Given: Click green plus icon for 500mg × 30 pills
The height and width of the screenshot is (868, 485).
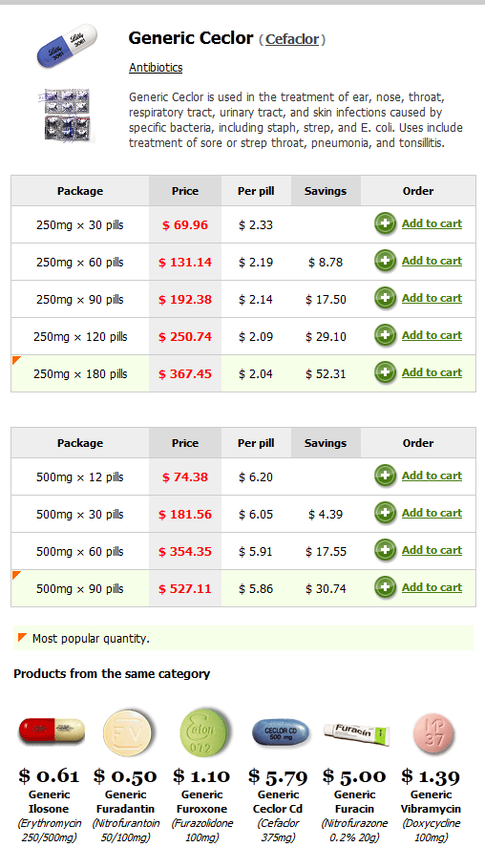Looking at the screenshot, I should 385,513.
